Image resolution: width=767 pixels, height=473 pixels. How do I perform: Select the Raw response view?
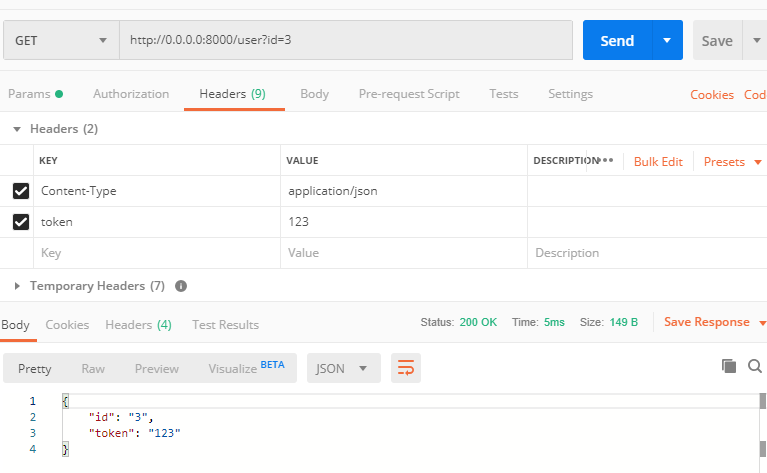[93, 368]
